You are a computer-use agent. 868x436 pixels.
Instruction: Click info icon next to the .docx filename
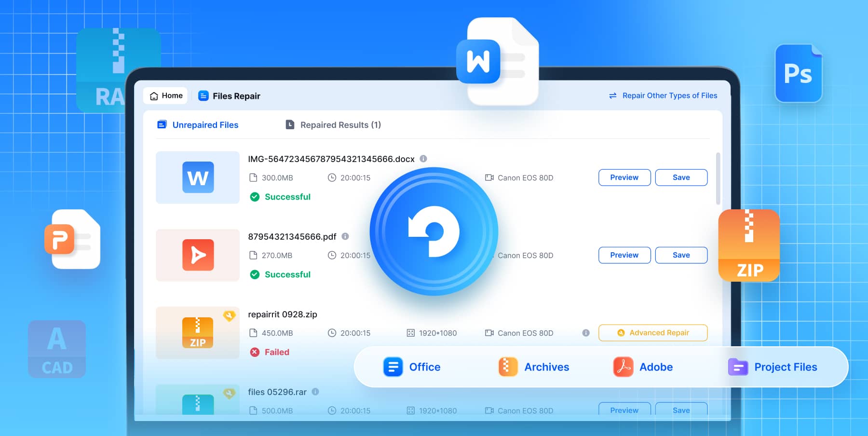pos(423,159)
